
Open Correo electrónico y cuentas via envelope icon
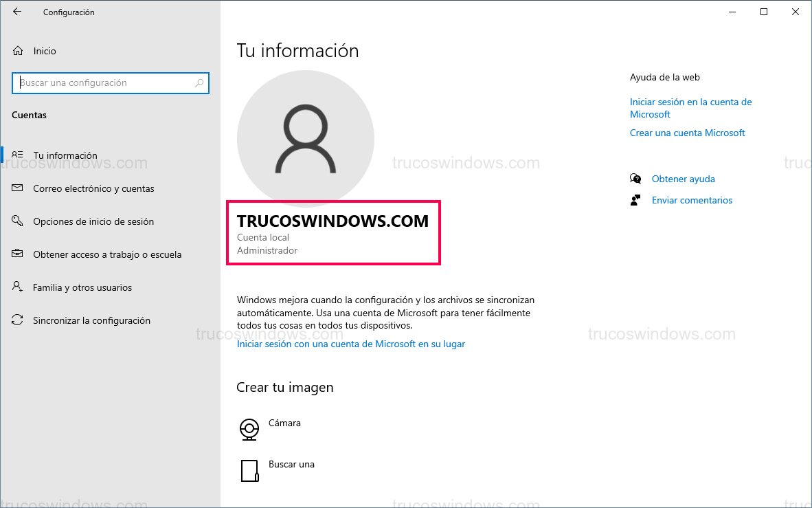point(18,188)
